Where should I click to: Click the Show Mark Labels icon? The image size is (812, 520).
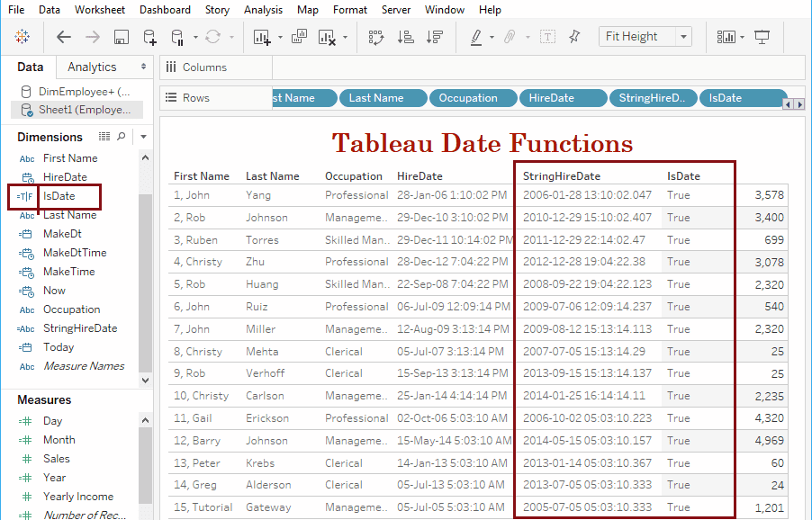click(x=547, y=37)
